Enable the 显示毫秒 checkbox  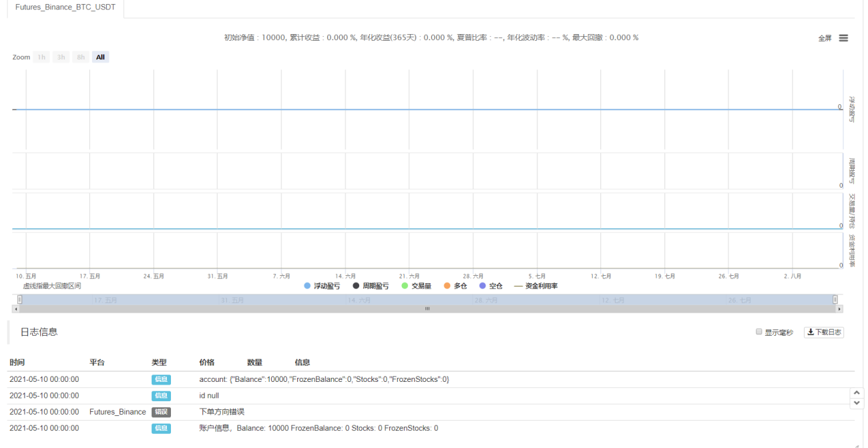click(x=758, y=332)
